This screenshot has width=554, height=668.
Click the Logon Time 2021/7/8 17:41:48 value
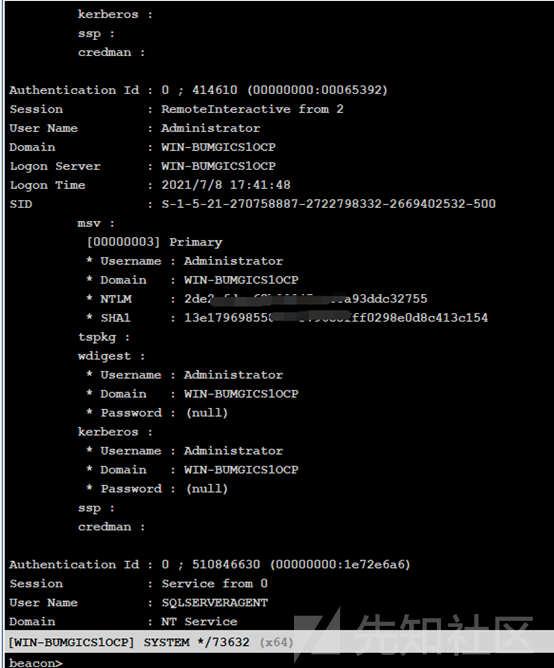(x=226, y=185)
